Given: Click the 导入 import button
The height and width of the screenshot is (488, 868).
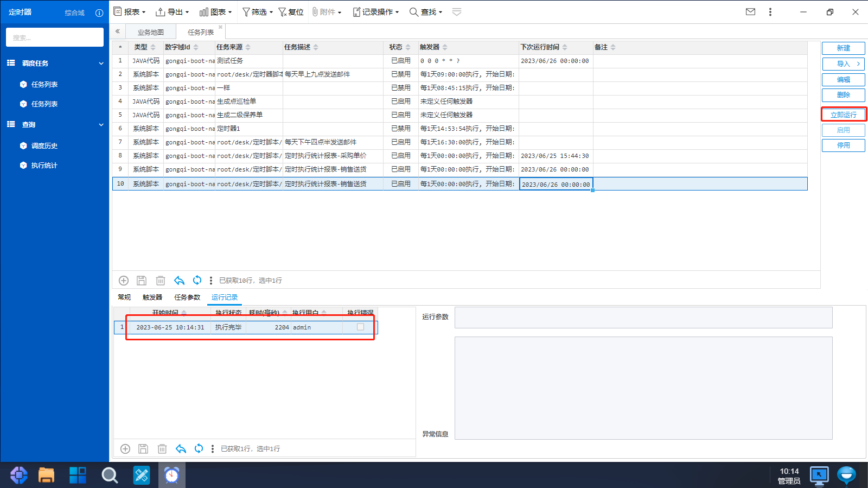Looking at the screenshot, I should tap(843, 64).
